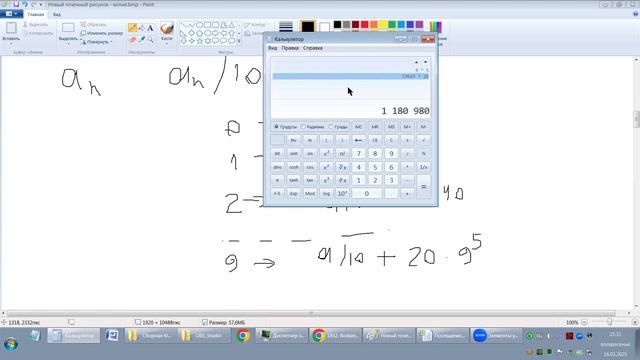Open OBS_Studio folder in the taskbar
The width and height of the screenshot is (640, 360).
[204, 336]
